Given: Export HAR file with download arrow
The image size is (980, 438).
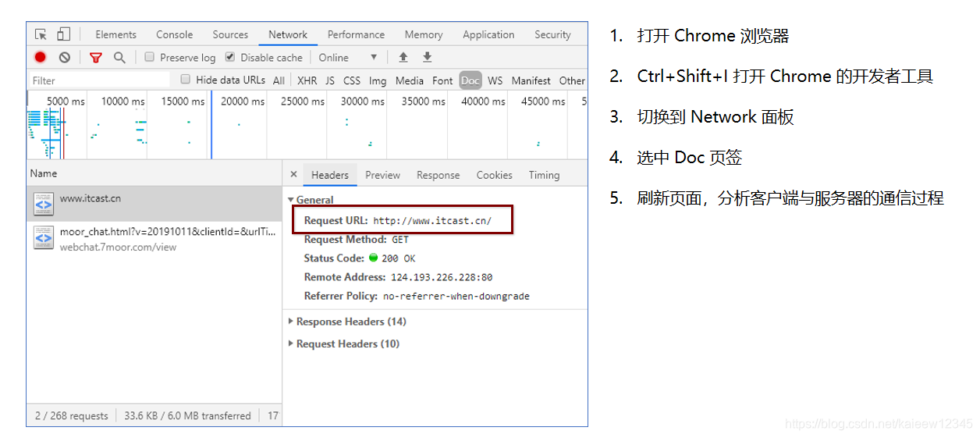Looking at the screenshot, I should tap(427, 57).
